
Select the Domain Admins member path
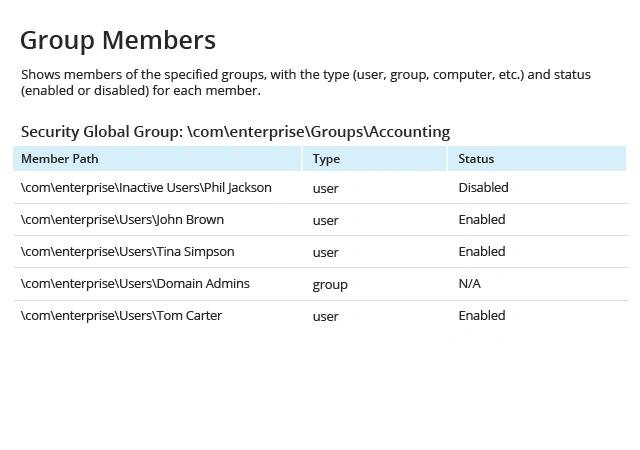[x=135, y=283]
